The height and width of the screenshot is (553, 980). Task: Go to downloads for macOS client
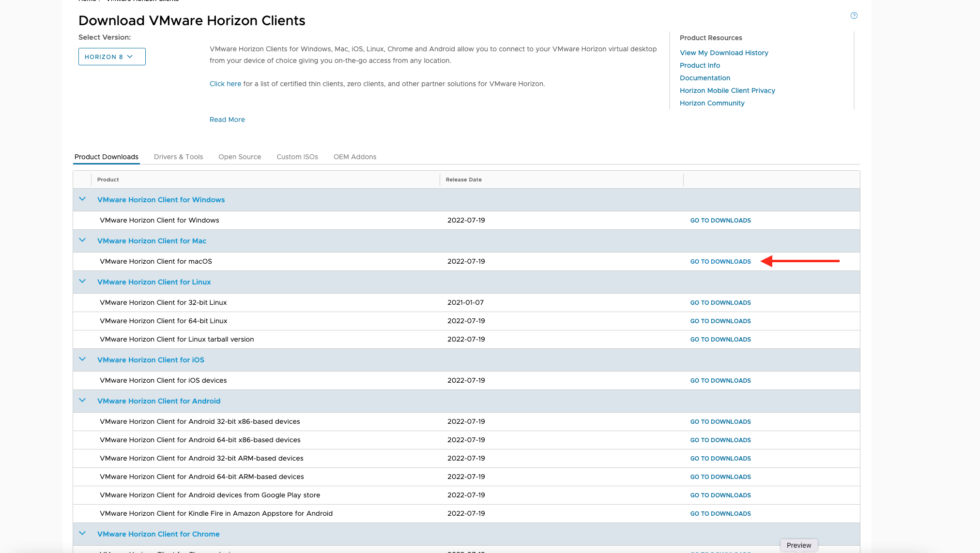tap(720, 262)
